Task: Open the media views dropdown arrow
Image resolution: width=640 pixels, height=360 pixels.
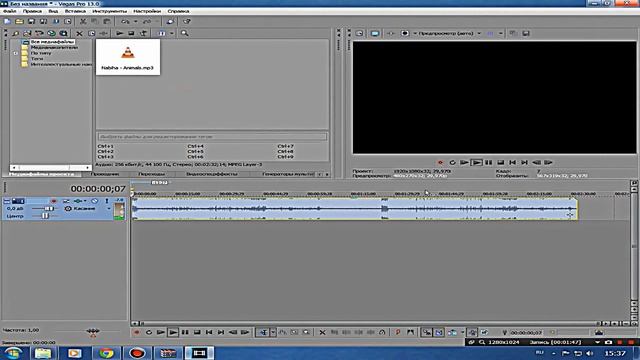Action: tap(172, 33)
